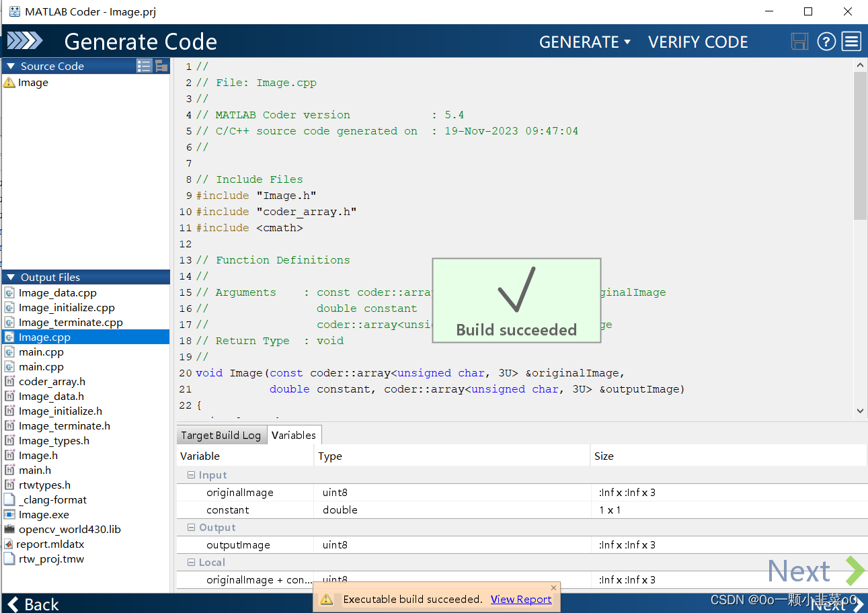Click the Back arrow icon
Screen dimensions: 868x613
(12, 604)
